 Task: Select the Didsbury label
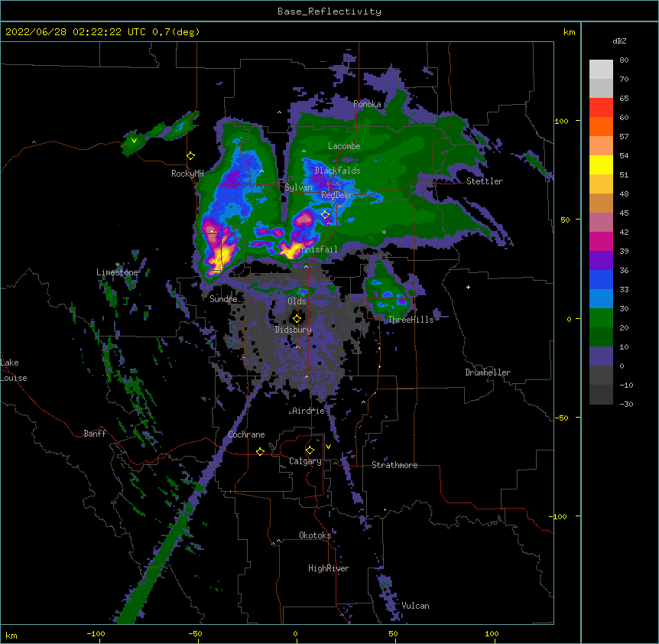click(x=294, y=330)
